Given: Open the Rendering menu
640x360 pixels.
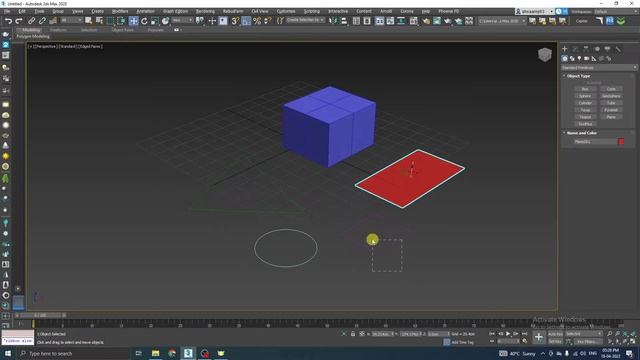Looking at the screenshot, I should pyautogui.click(x=205, y=11).
